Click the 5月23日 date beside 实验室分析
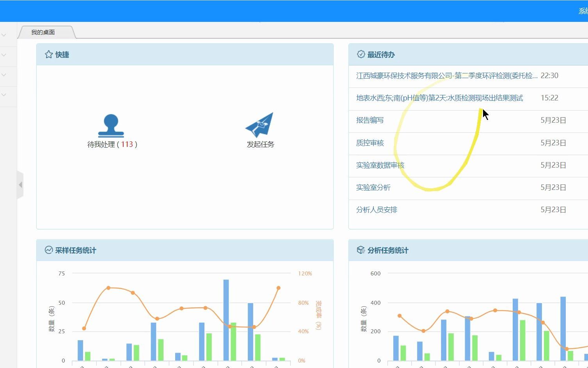The width and height of the screenshot is (588, 368). [x=553, y=188]
